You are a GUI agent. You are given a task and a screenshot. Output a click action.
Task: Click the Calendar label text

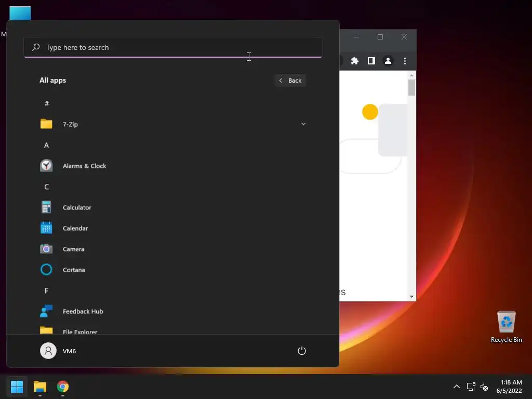tap(75, 228)
